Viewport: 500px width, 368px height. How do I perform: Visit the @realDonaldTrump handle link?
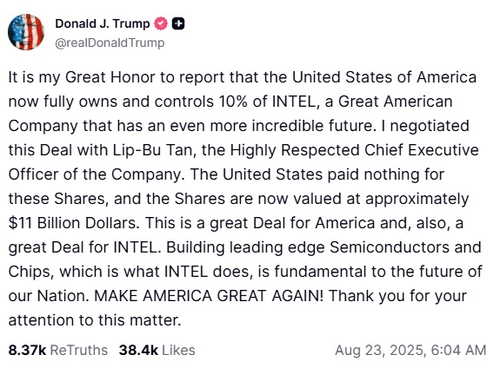(110, 43)
